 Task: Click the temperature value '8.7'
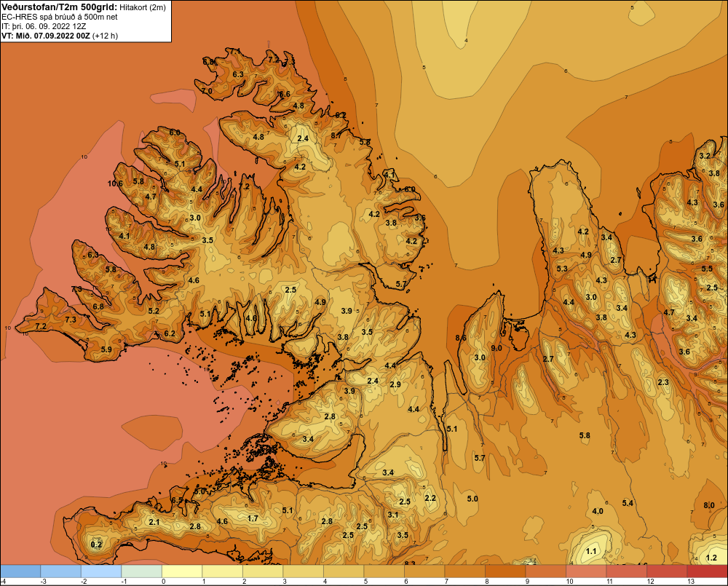pyautogui.click(x=336, y=135)
